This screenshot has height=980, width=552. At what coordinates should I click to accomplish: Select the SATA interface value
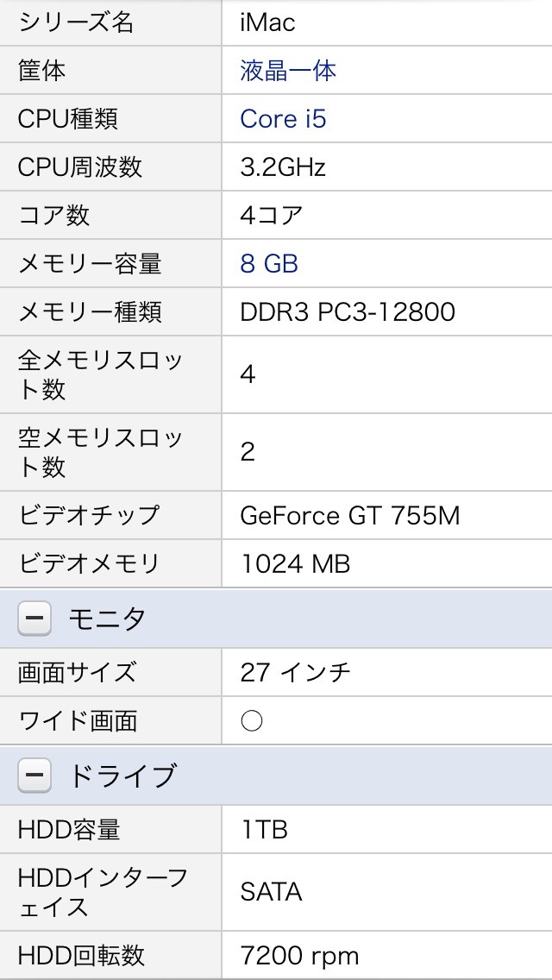pos(271,891)
